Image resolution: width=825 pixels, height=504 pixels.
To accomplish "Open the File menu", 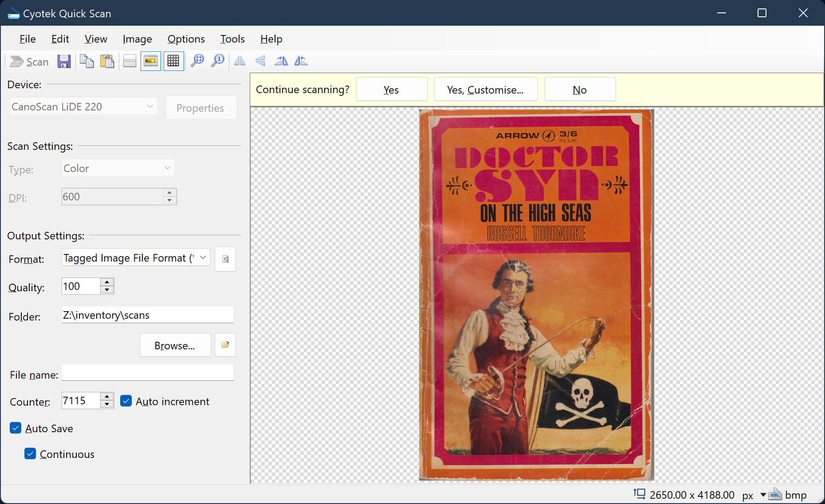I will click(27, 39).
